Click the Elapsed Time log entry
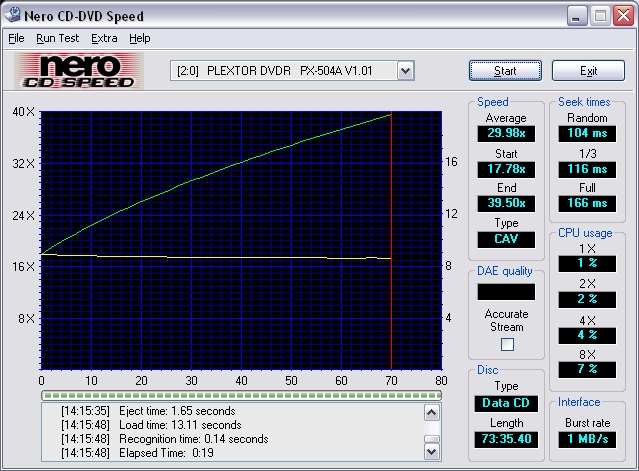This screenshot has height=471, width=639. point(137,453)
